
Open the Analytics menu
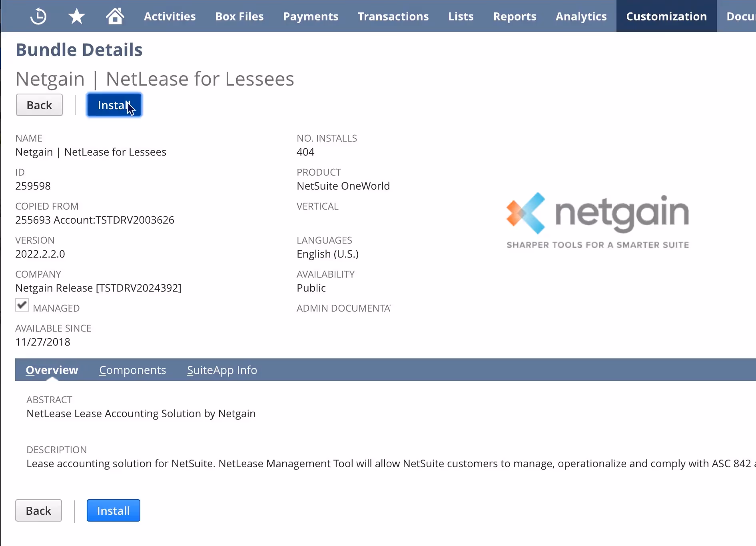[x=581, y=16]
